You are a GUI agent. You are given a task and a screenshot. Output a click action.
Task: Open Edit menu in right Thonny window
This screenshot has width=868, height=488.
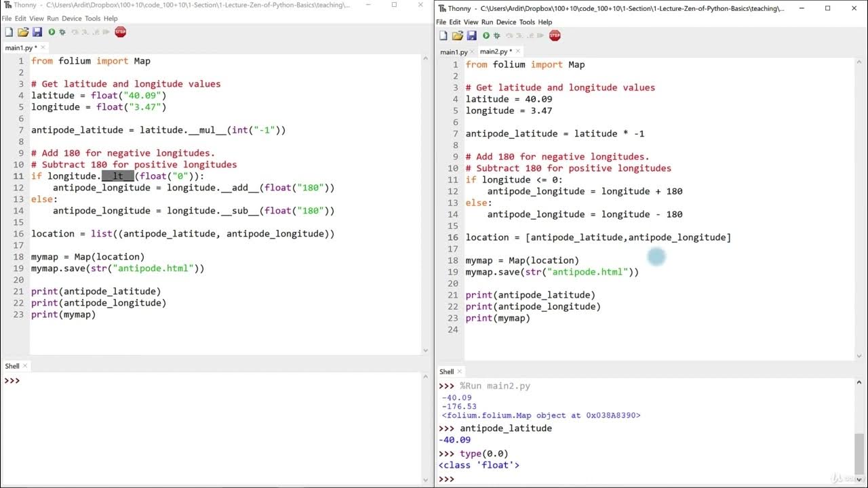click(454, 22)
